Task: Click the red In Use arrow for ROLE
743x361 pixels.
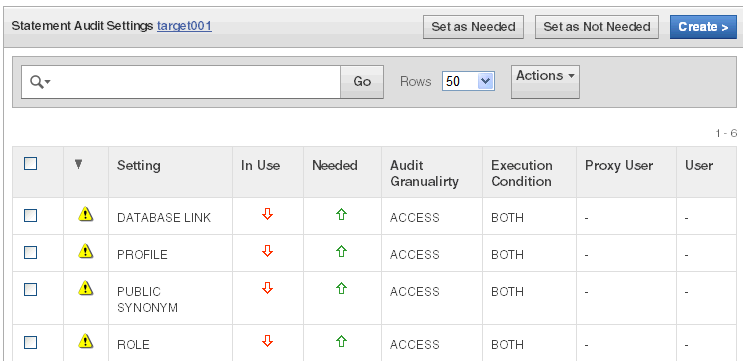Action: [268, 341]
